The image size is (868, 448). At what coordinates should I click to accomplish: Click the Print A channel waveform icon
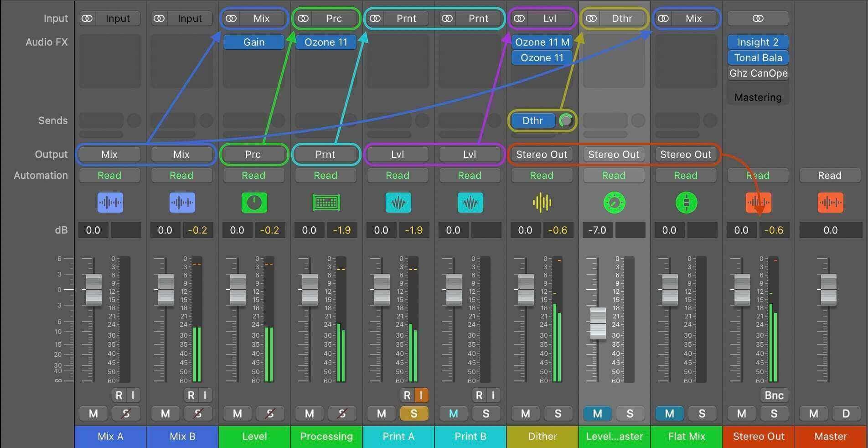coord(398,203)
